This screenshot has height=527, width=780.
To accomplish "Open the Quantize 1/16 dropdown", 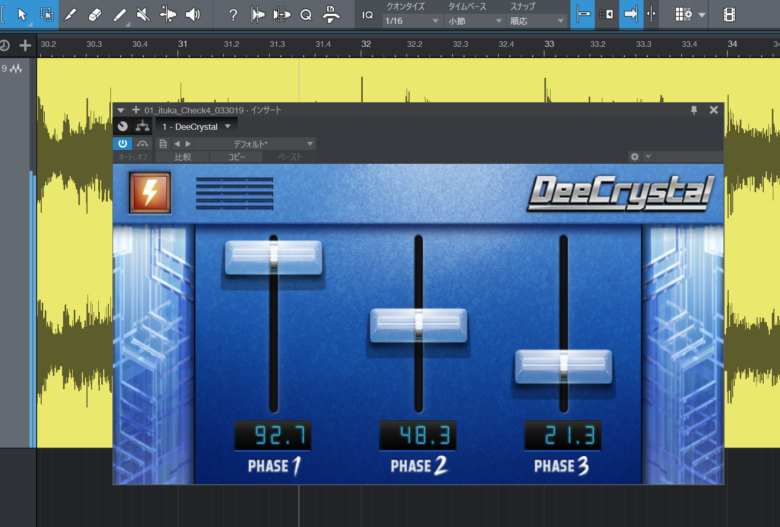I will [x=411, y=21].
